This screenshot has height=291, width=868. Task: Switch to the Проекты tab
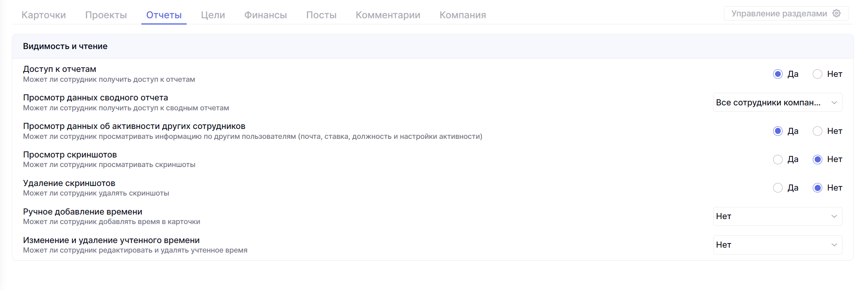[106, 15]
